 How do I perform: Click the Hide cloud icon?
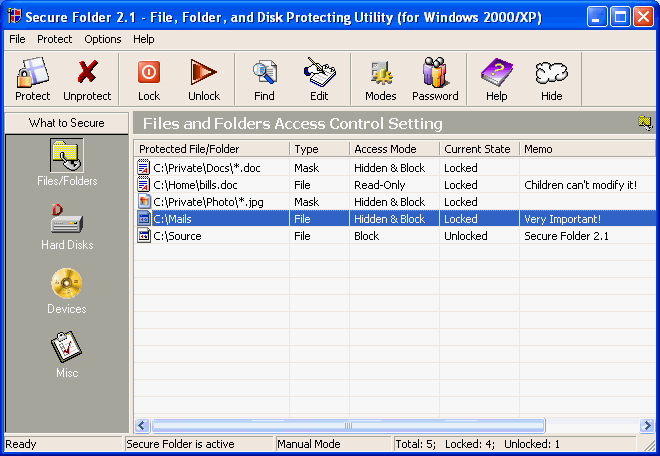coord(551,72)
